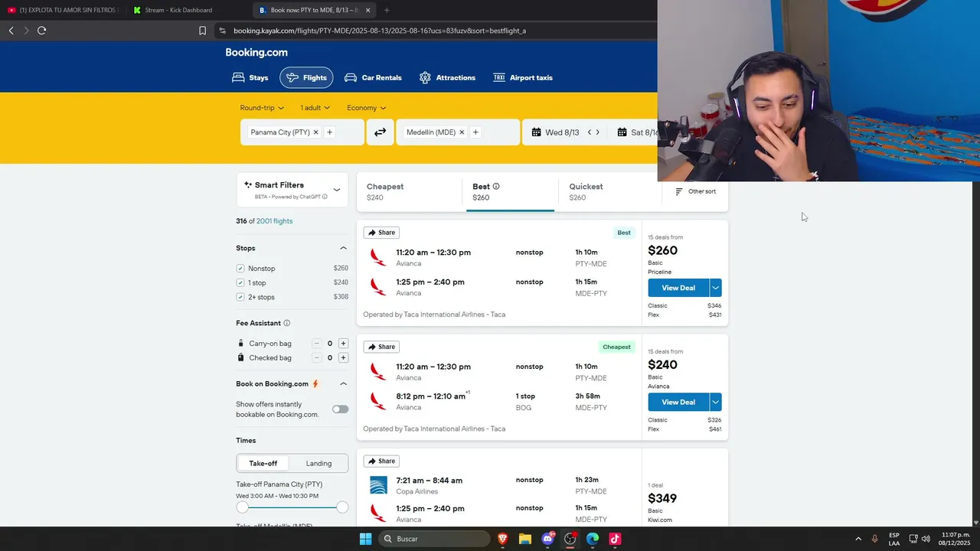980x551 pixels.
Task: Open the Attractions tab
Action: tap(447, 77)
